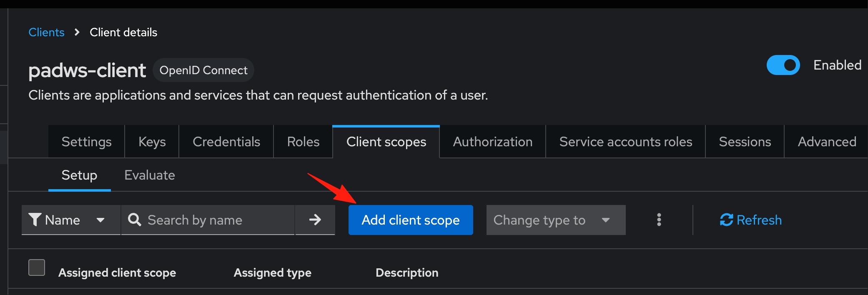Focus the Search by name field

point(208,220)
